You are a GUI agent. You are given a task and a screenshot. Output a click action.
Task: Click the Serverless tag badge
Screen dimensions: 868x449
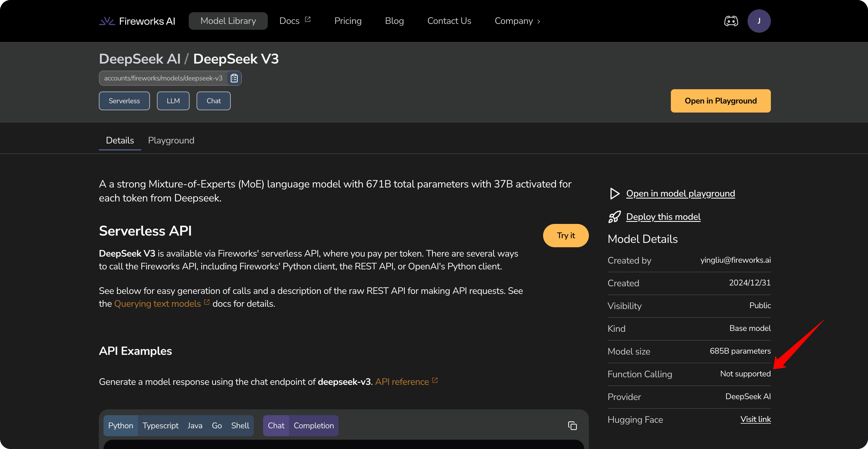coord(124,101)
